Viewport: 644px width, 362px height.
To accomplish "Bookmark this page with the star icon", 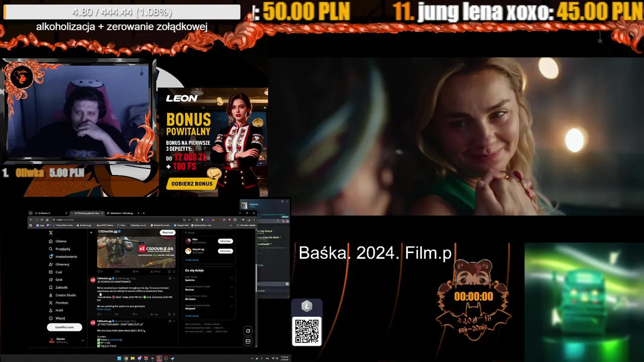I will click(189, 220).
